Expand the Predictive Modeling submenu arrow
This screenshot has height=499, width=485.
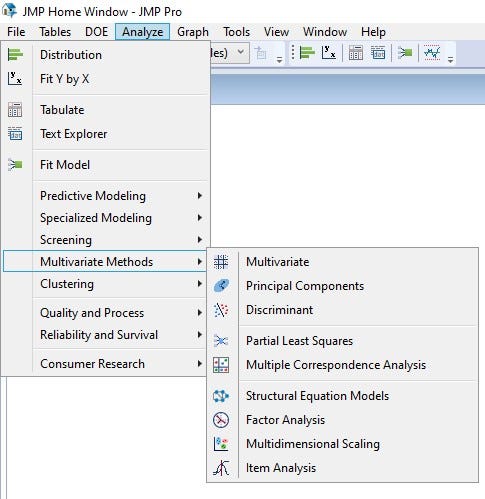pyautogui.click(x=200, y=195)
